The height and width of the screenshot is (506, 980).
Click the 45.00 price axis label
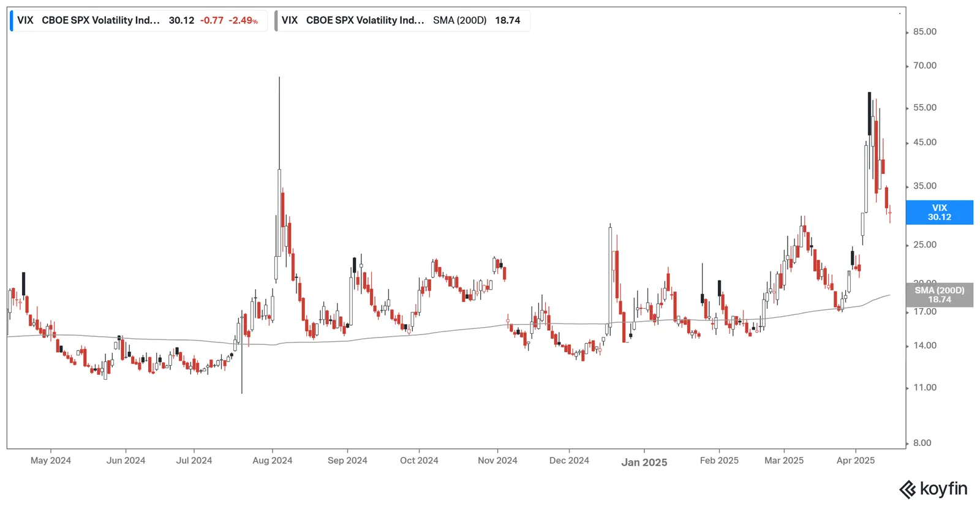(x=925, y=143)
